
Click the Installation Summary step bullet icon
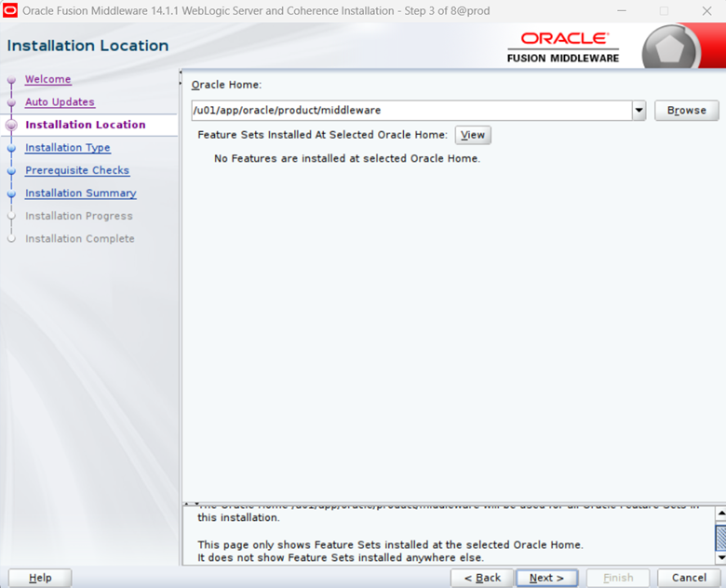[x=11, y=194]
